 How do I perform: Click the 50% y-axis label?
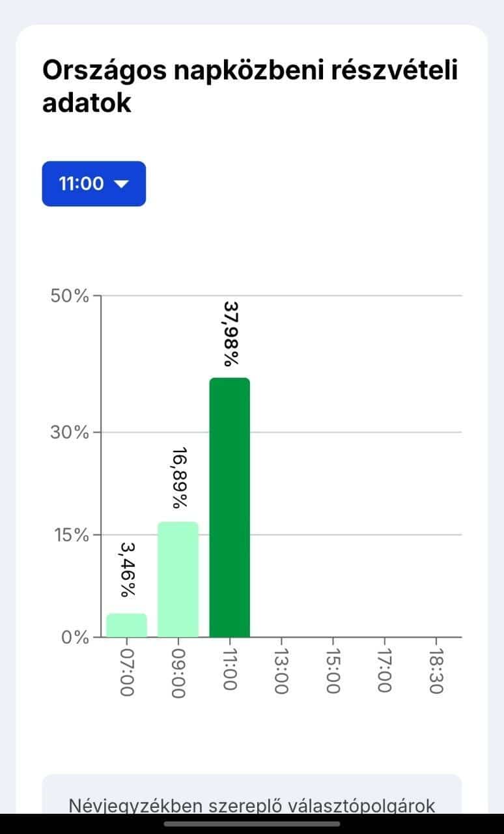[x=69, y=296]
